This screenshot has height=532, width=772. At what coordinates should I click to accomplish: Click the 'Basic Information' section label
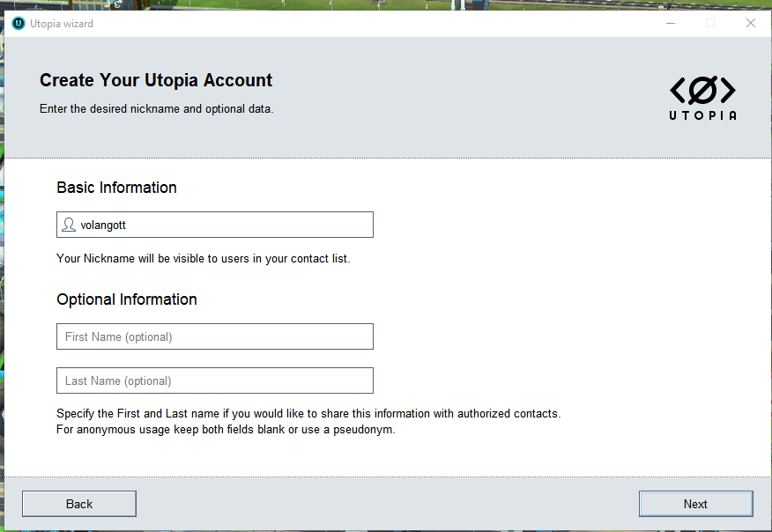point(116,188)
